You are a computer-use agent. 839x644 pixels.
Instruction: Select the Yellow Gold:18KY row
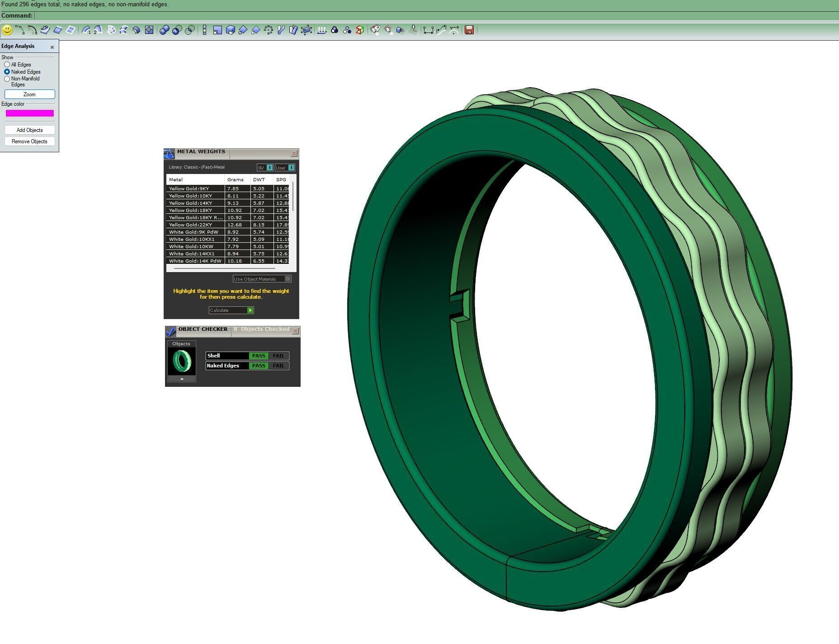click(228, 210)
